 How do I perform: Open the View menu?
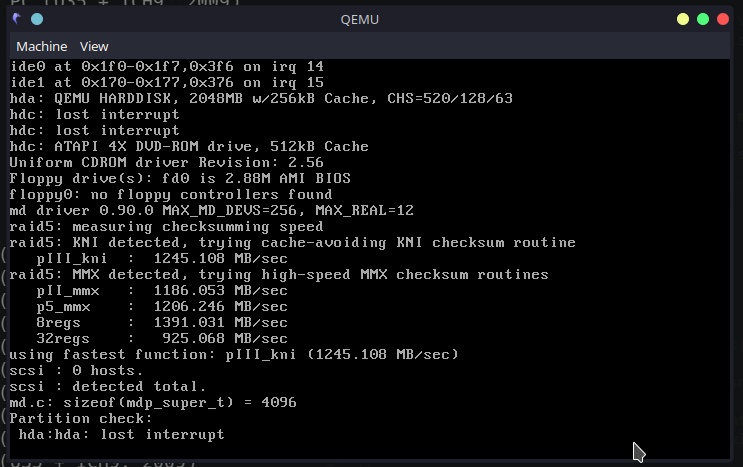coord(94,46)
